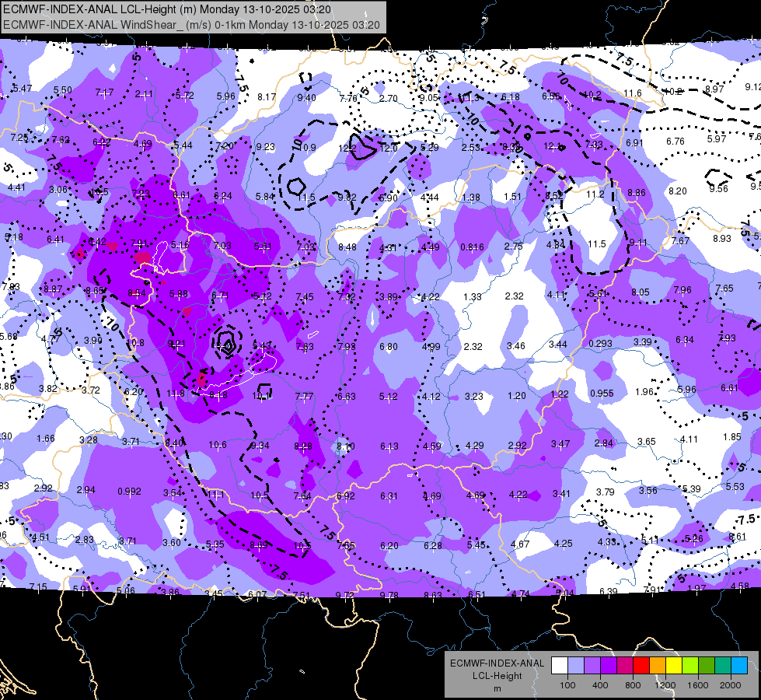Click the legend label 800
Viewport: 761px width, 700px height.
(633, 685)
